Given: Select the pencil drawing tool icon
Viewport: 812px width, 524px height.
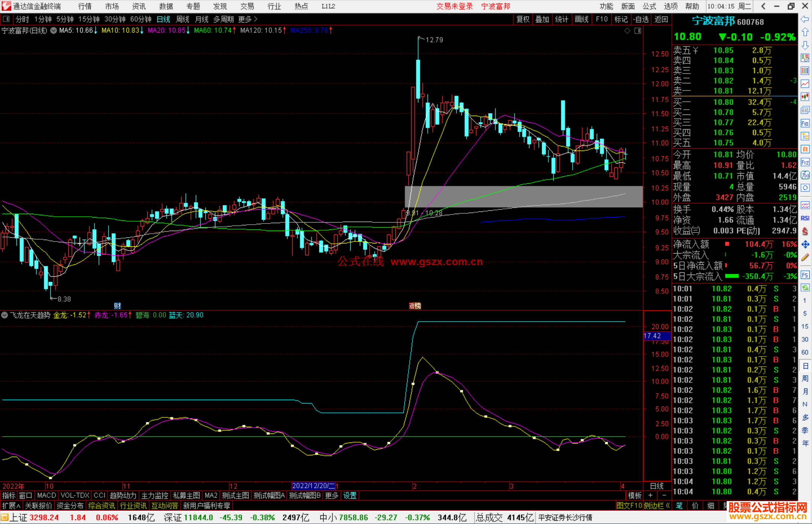Looking at the screenshot, I should pyautogui.click(x=805, y=258).
